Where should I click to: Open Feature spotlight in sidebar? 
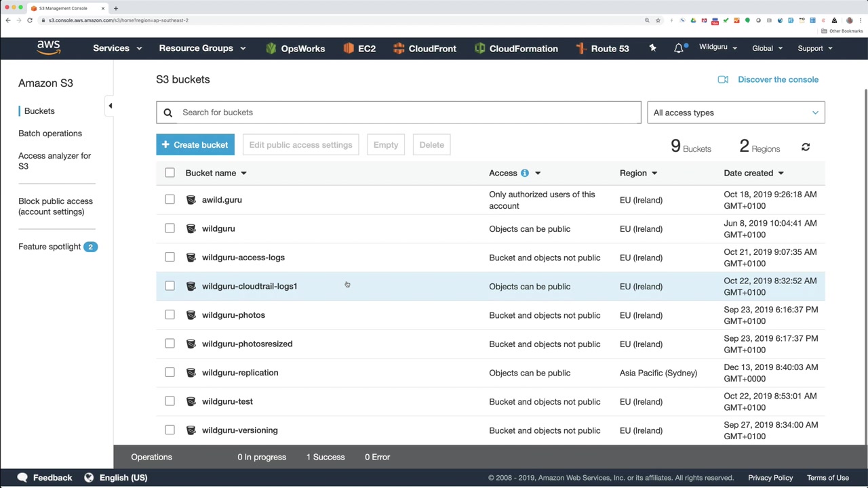[50, 247]
